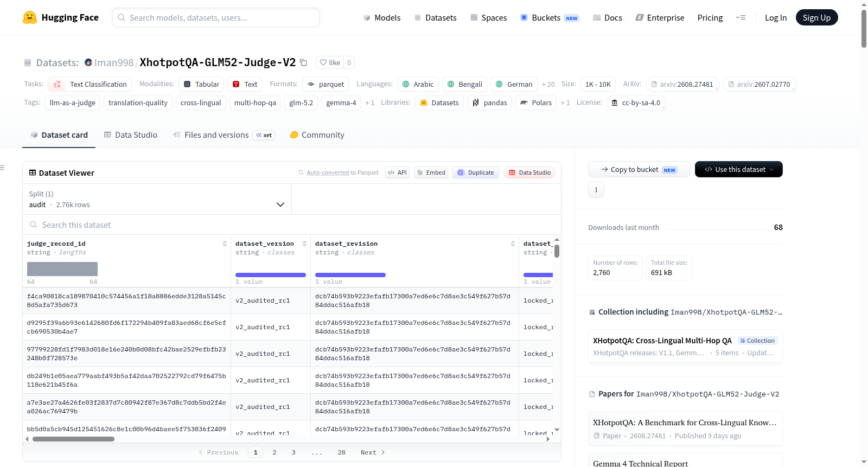The height and width of the screenshot is (467, 868).
Task: Open the Files and versions tab
Action: click(x=224, y=135)
